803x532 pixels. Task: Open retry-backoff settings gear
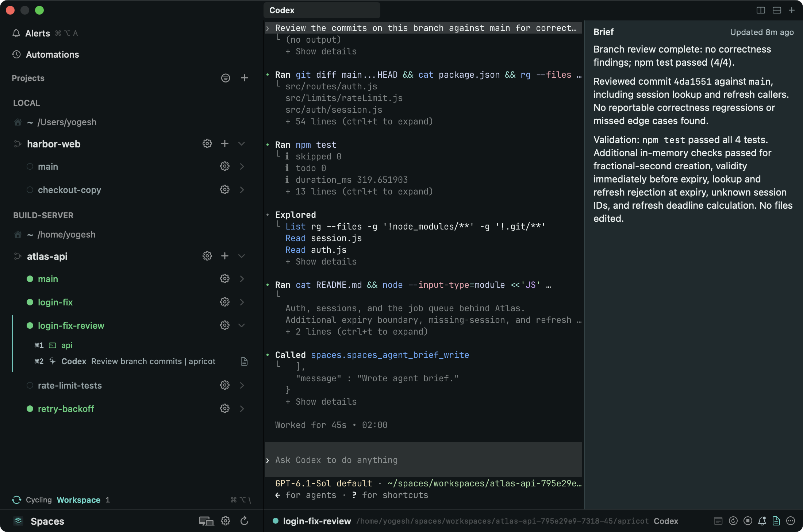(x=225, y=409)
